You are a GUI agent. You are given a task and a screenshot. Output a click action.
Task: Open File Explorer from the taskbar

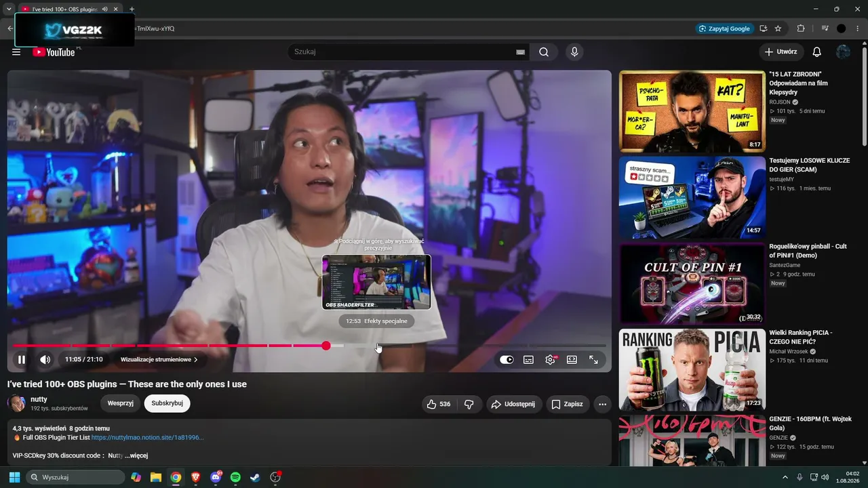click(156, 477)
